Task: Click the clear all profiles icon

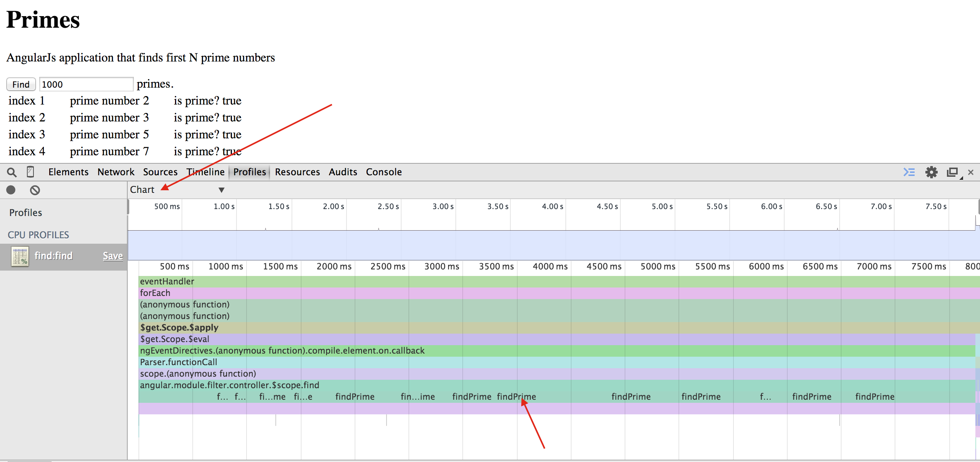Action: point(35,190)
